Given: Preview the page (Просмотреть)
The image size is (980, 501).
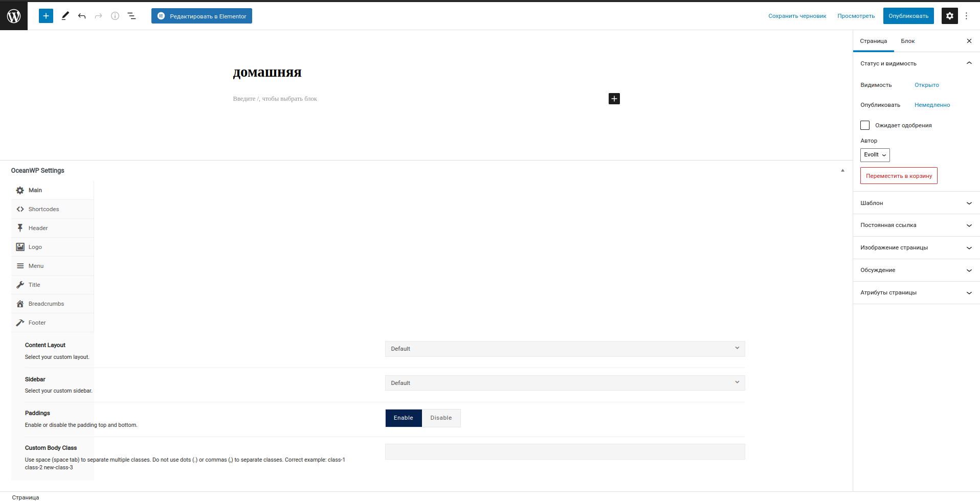Looking at the screenshot, I should [856, 16].
